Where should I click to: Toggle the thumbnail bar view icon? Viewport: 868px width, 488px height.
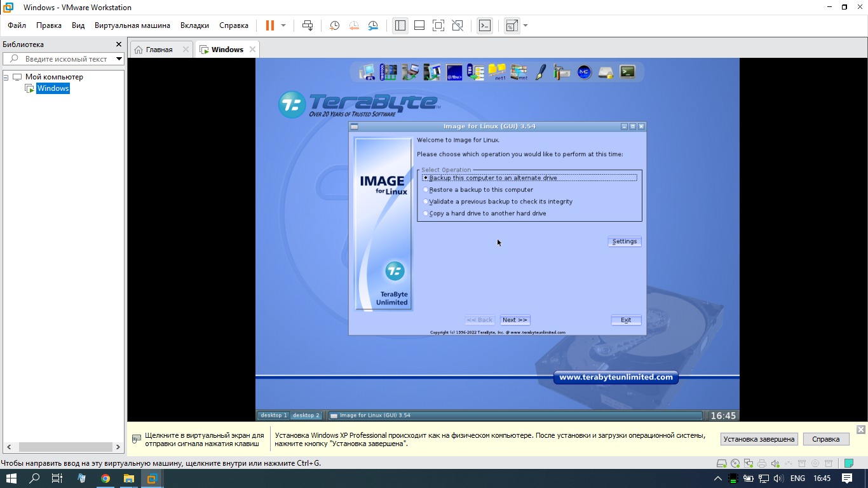tap(419, 25)
